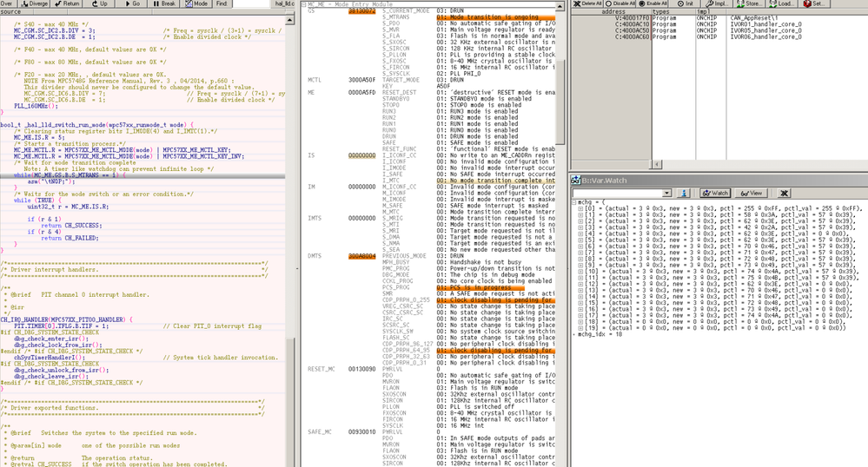Open the Set... breakpoint dialog
This screenshot has width=868, height=467.
(814, 3)
